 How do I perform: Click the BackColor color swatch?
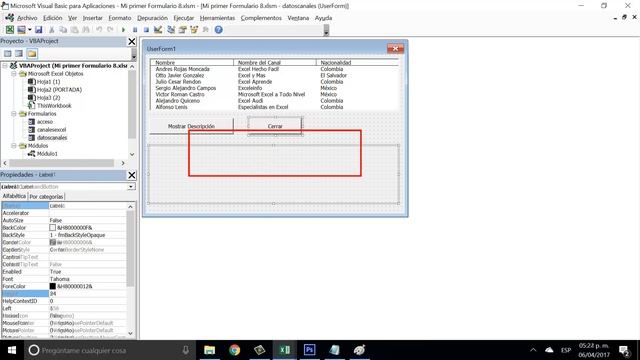coord(53,227)
